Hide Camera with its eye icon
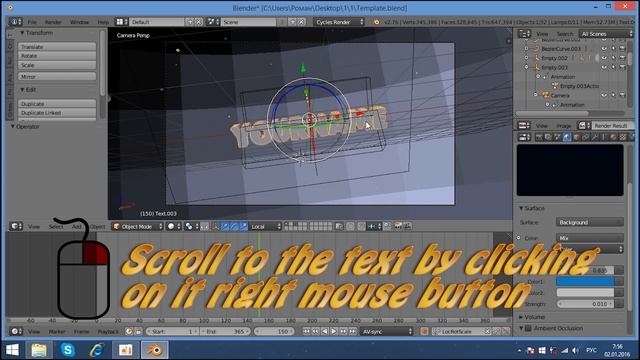The image size is (640, 360). [604, 95]
